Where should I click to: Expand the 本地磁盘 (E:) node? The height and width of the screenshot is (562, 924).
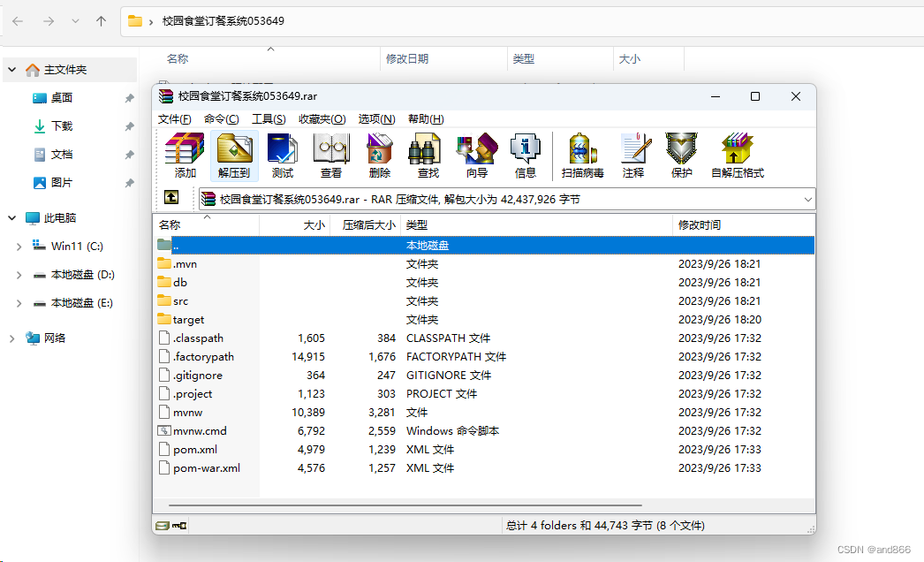pyautogui.click(x=19, y=303)
